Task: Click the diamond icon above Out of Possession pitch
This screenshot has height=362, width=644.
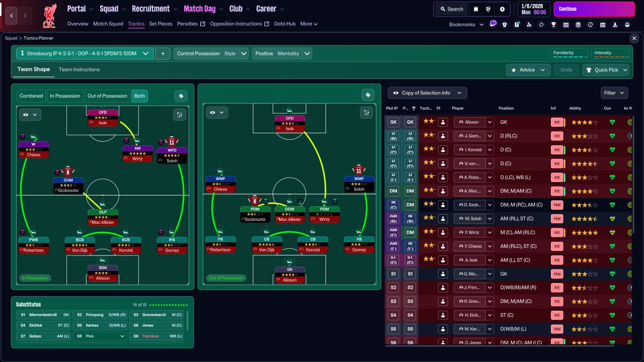Action: pos(368,95)
